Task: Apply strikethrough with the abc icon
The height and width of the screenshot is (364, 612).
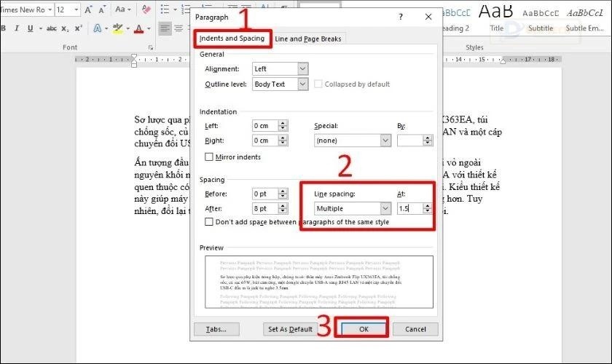Action: pos(52,28)
